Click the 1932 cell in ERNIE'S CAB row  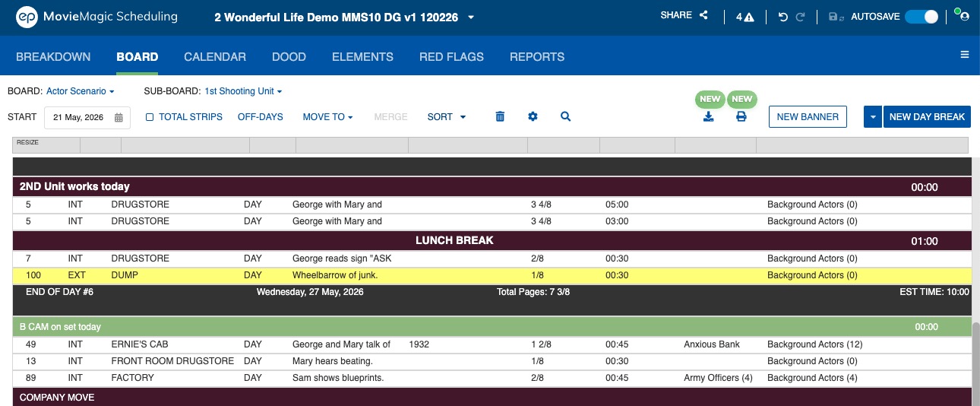(419, 344)
